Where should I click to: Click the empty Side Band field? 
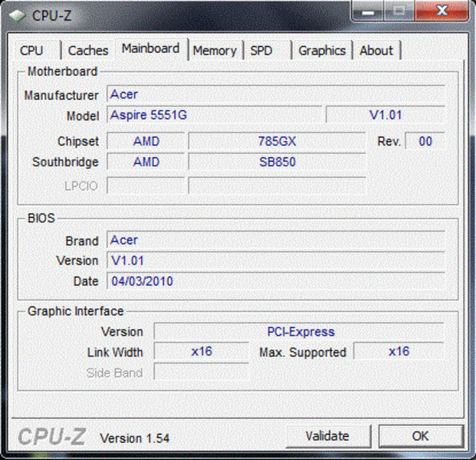click(202, 372)
